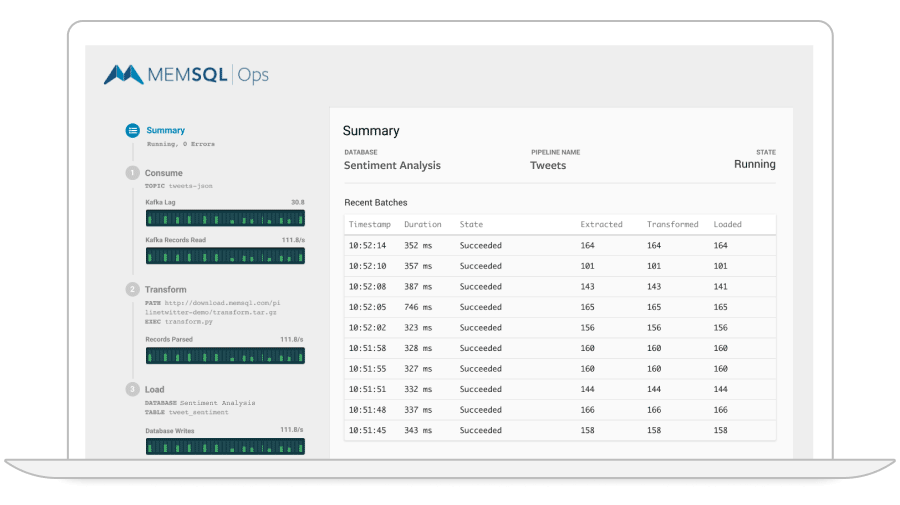This screenshot has width=900, height=505.
Task: Open the Summary sidebar section
Action: [165, 130]
